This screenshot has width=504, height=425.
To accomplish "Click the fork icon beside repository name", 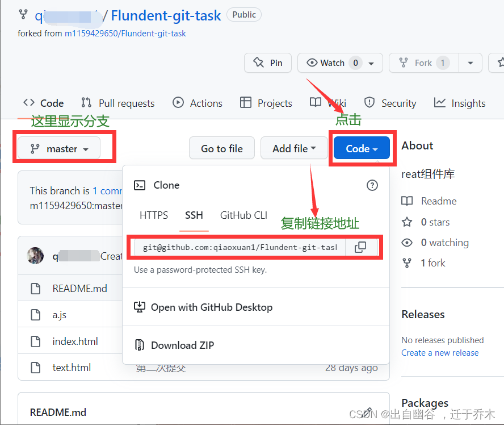I will point(23,14).
